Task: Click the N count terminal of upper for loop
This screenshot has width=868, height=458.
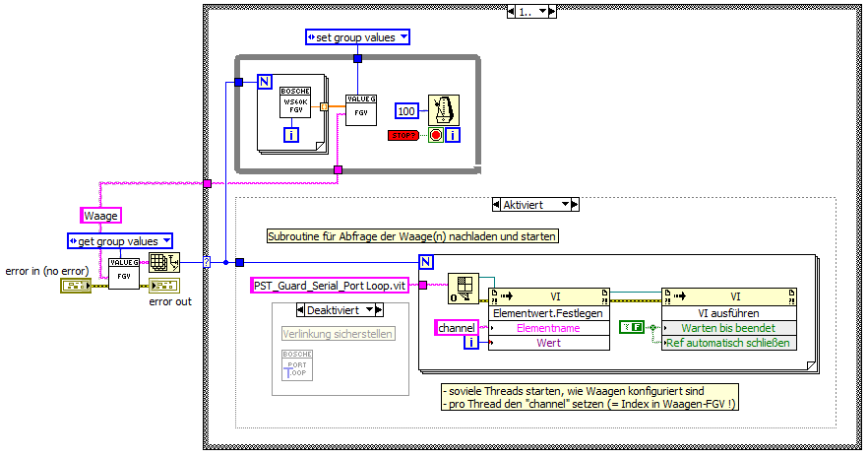Action: (x=265, y=82)
